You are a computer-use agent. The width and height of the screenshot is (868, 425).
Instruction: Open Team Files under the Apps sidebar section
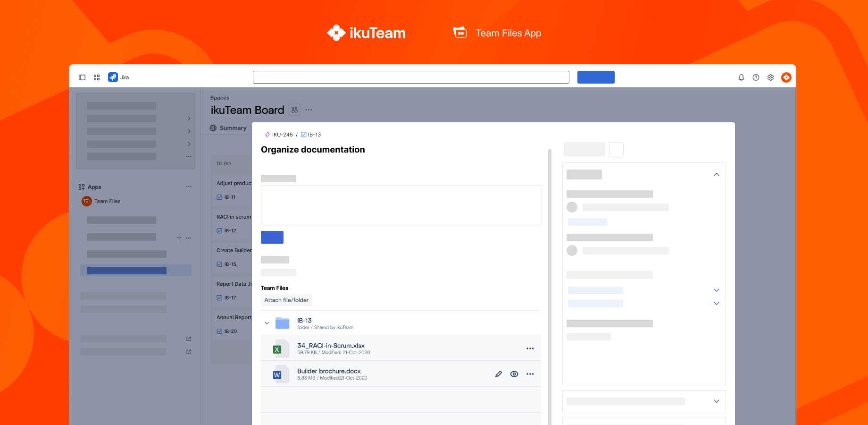[x=107, y=201]
